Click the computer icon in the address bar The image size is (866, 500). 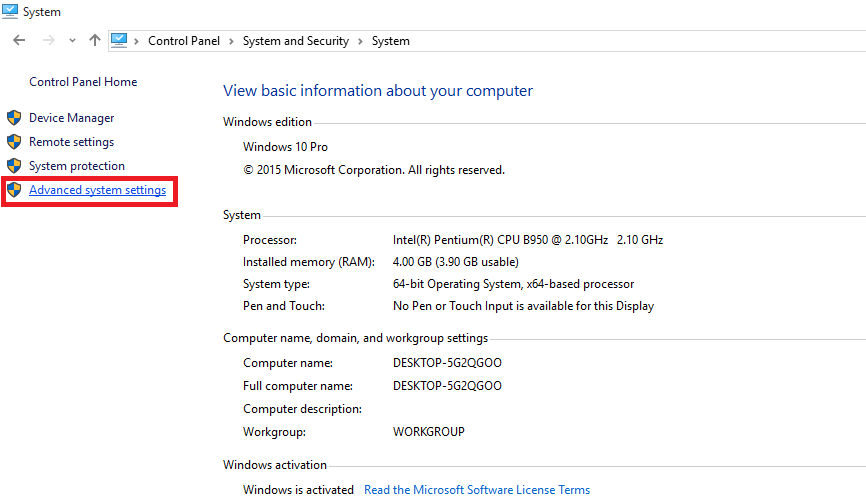[x=119, y=41]
